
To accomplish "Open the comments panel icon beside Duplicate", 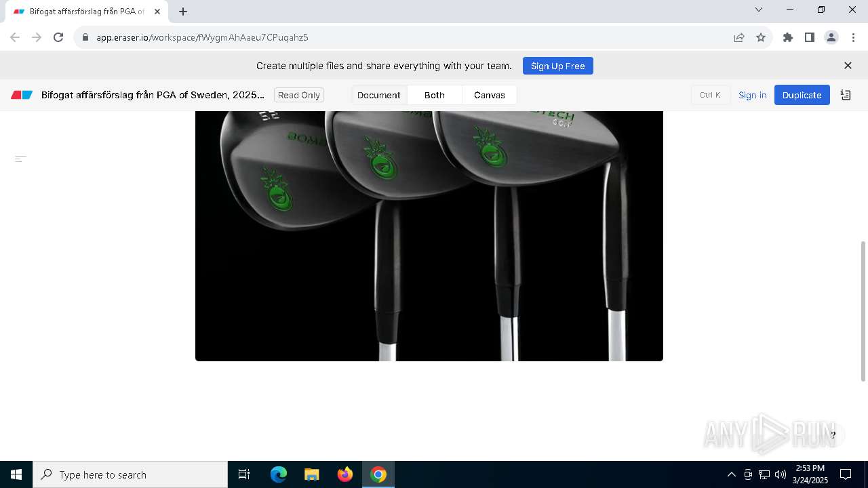I will click(846, 95).
